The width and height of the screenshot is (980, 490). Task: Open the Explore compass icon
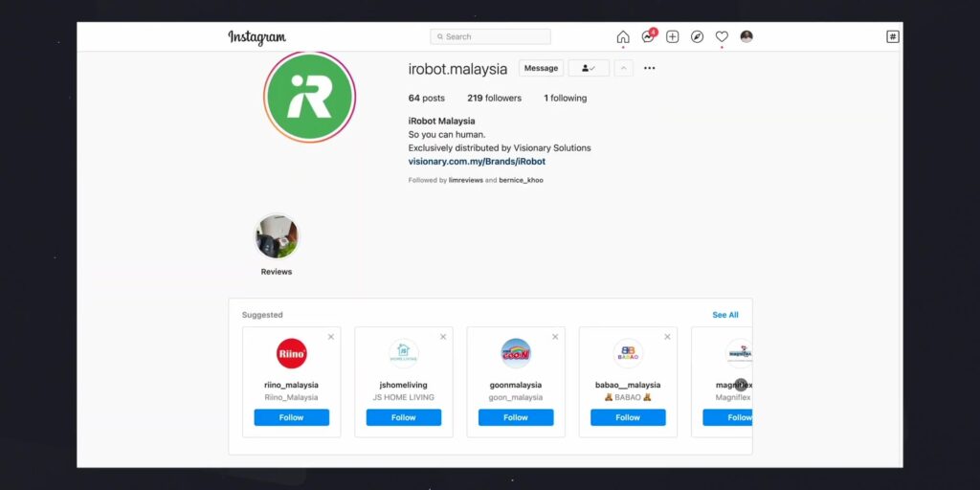click(x=697, y=37)
